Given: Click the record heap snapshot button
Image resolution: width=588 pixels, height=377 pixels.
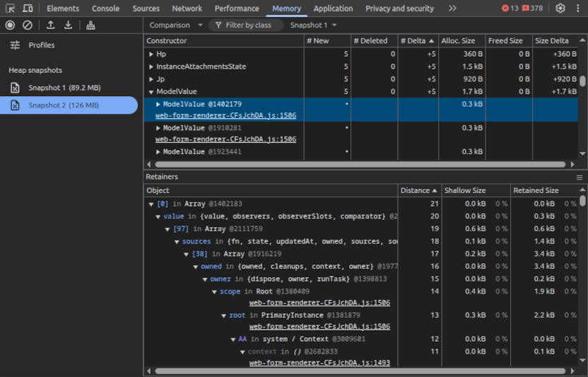Looking at the screenshot, I should [x=10, y=25].
